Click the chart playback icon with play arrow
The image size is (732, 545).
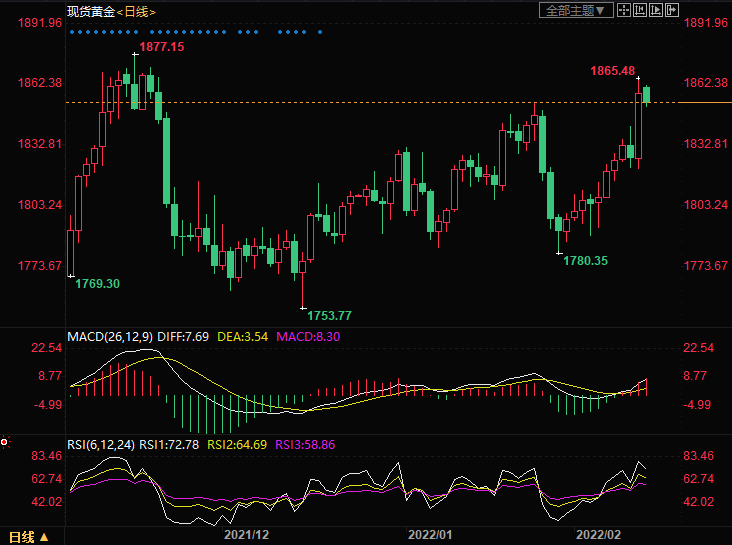[x=656, y=10]
